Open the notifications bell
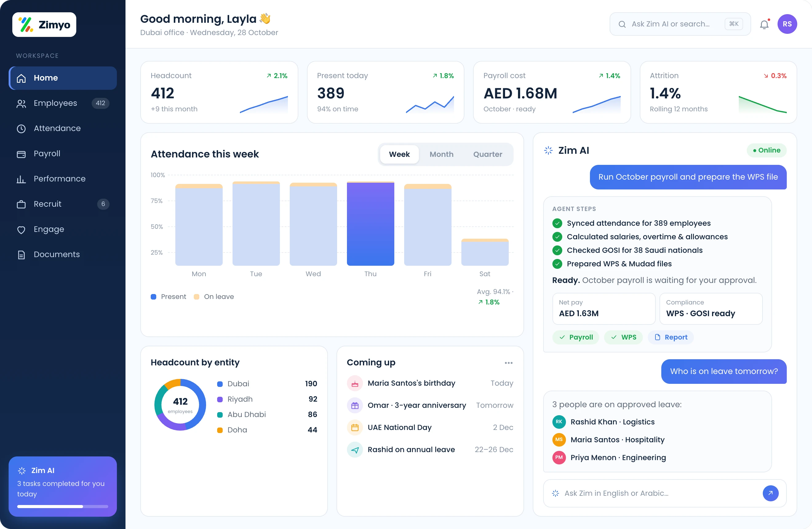812x529 pixels. (x=765, y=24)
